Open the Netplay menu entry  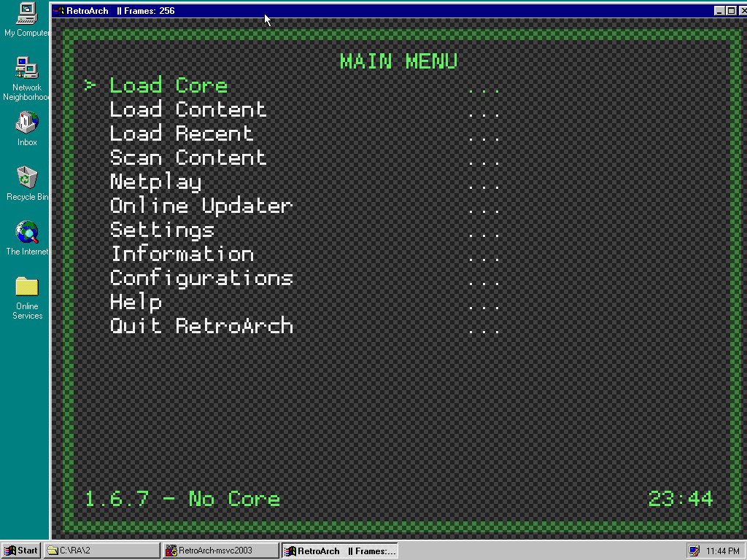pyautogui.click(x=155, y=182)
